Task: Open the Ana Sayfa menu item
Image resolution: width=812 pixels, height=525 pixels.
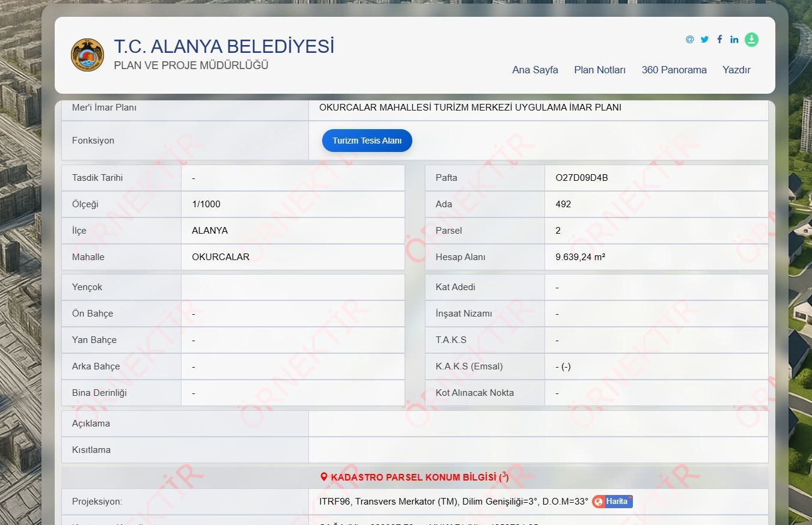Action: pos(535,70)
